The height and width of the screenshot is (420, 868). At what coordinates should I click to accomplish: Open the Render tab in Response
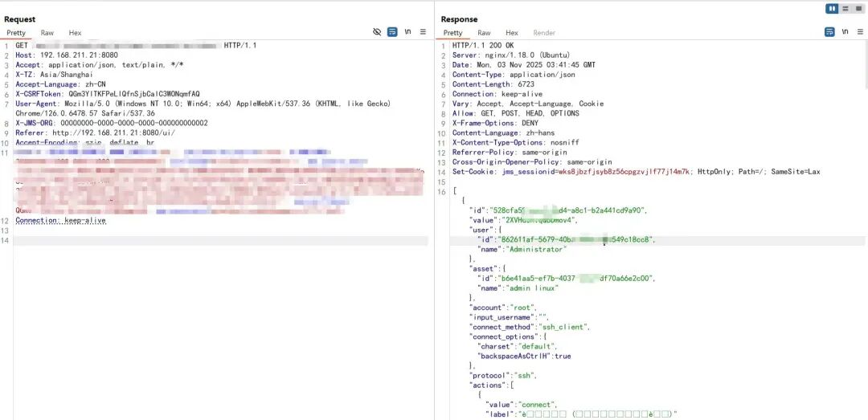click(544, 33)
